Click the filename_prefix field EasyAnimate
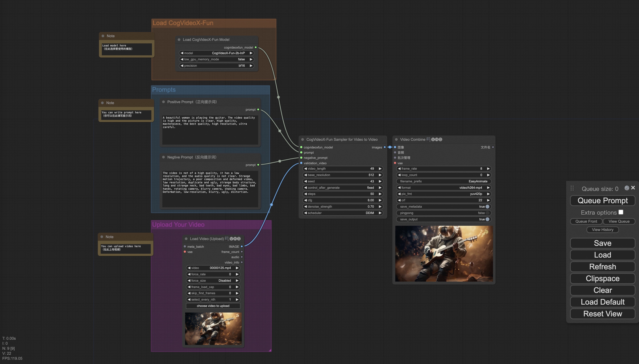 pyautogui.click(x=444, y=181)
